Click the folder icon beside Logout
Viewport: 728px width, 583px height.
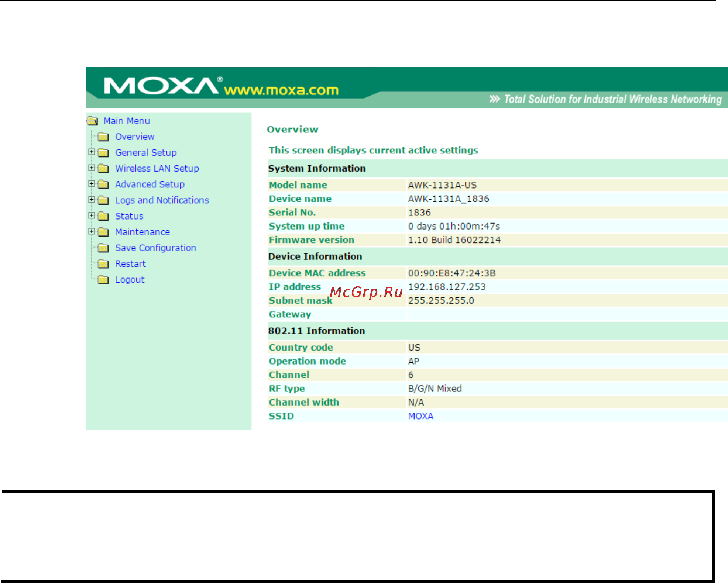coord(103,280)
